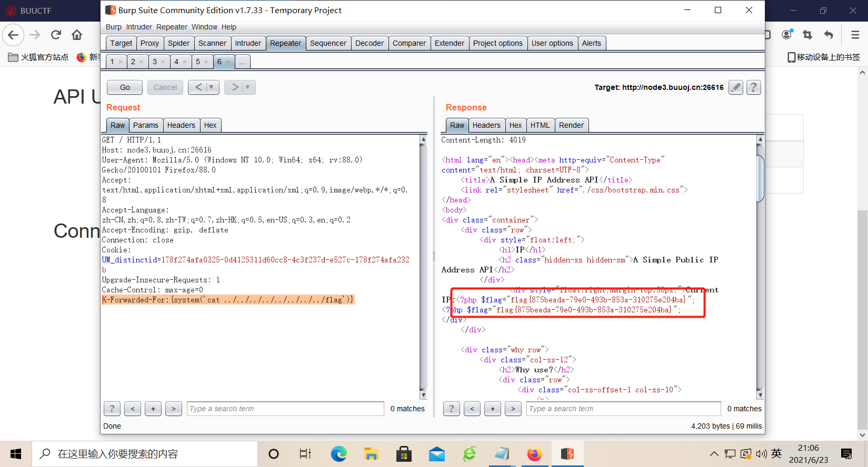Viewport: 868px width, 467px height.
Task: Burp Suite icon on taskbar
Action: (567, 454)
